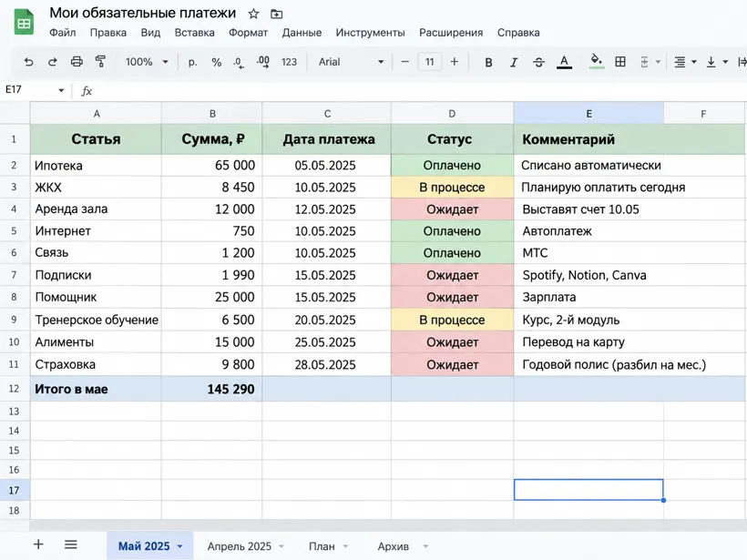The height and width of the screenshot is (560, 747).
Task: Star the document
Action: [253, 14]
